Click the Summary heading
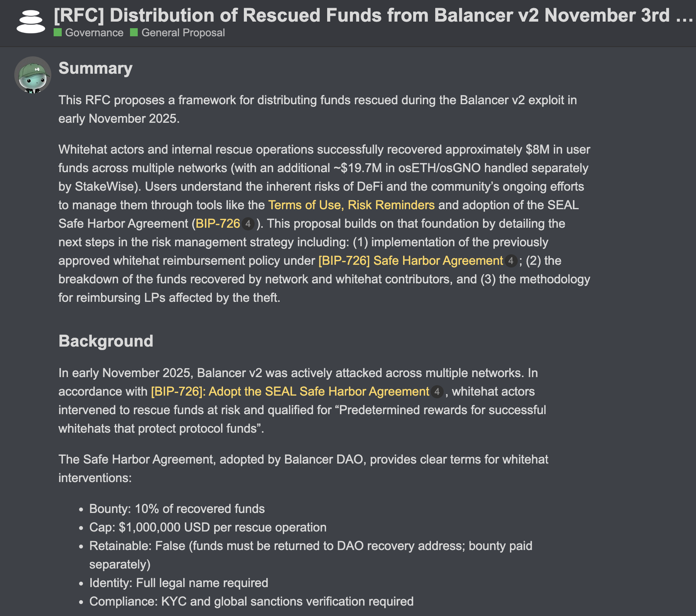The image size is (696, 616). 95,68
